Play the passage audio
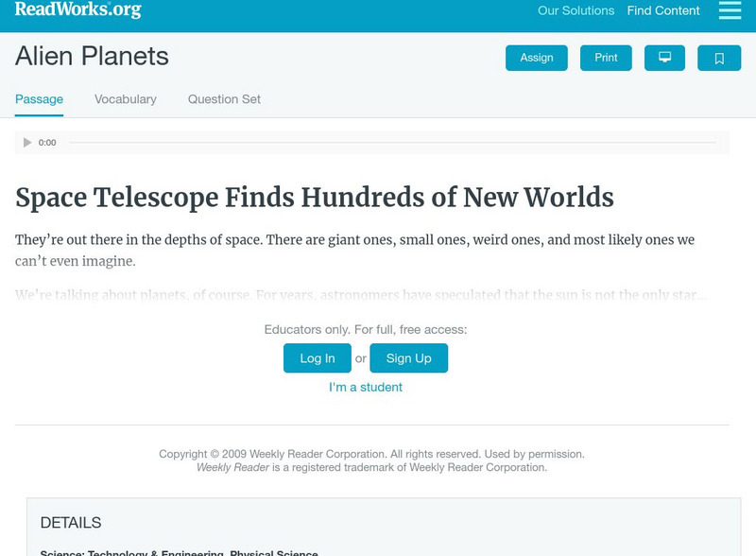This screenshot has height=556, width=756. pos(27,143)
